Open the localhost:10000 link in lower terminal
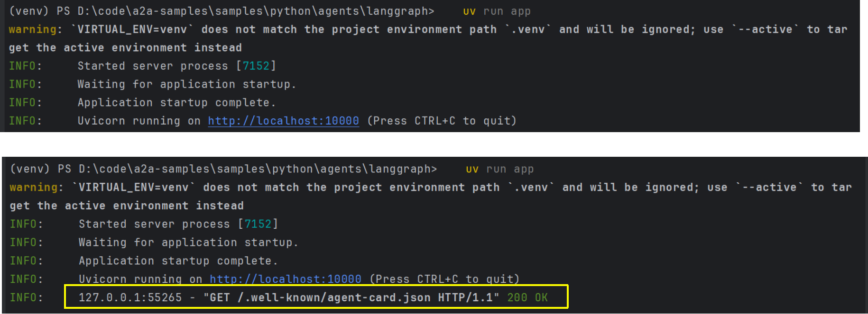Viewport: 868px width, 314px height. pos(285,279)
